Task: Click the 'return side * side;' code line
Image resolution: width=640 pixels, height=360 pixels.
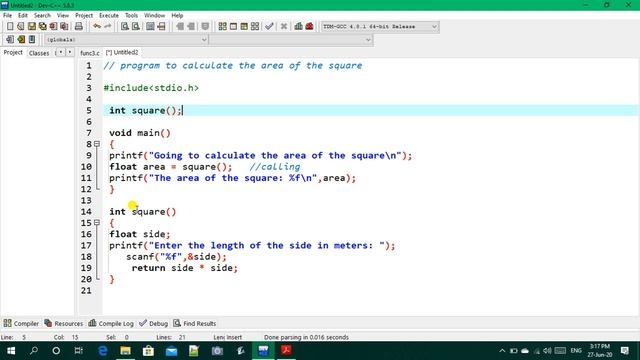Action: (184, 268)
